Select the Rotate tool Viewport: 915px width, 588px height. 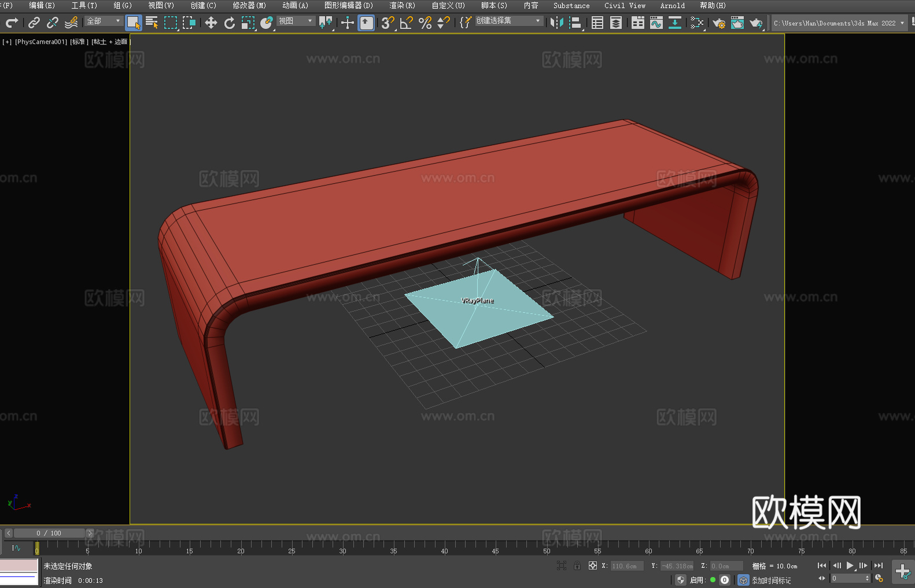pyautogui.click(x=230, y=23)
